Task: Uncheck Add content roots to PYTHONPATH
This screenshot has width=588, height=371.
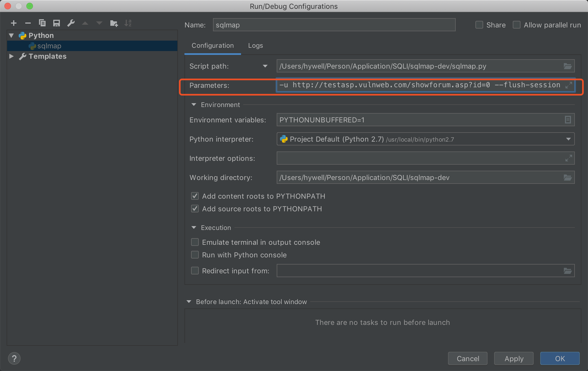Action: pyautogui.click(x=195, y=196)
